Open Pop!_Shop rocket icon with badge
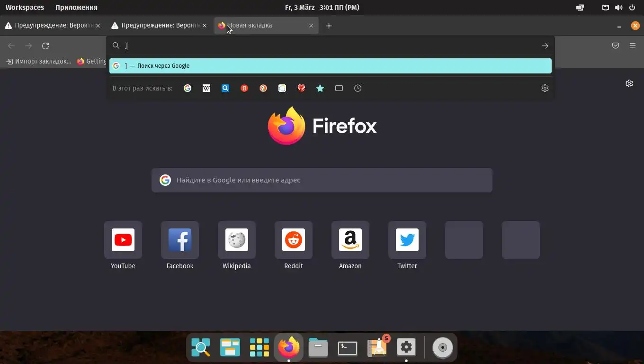This screenshot has height=364, width=644. [x=377, y=347]
